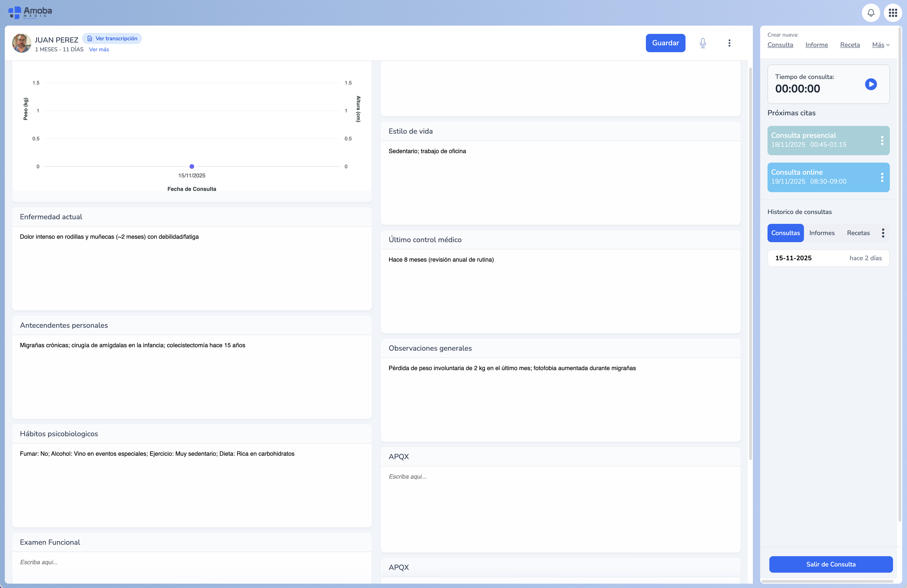
Task: Click the microphone dictation icon
Action: click(703, 43)
